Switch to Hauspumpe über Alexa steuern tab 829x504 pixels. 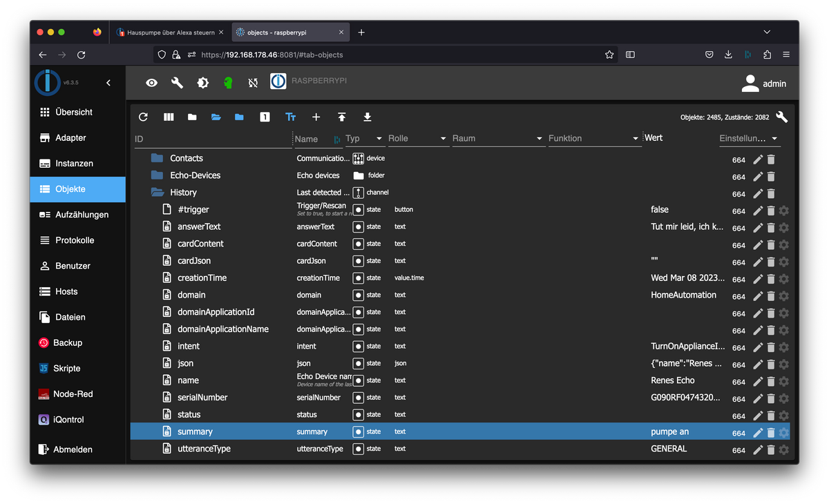click(x=170, y=32)
